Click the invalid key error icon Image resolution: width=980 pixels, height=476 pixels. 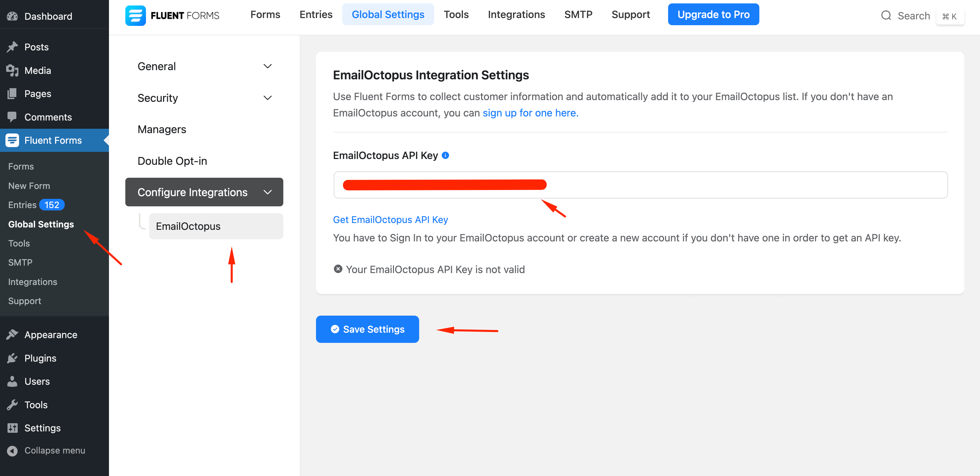338,269
